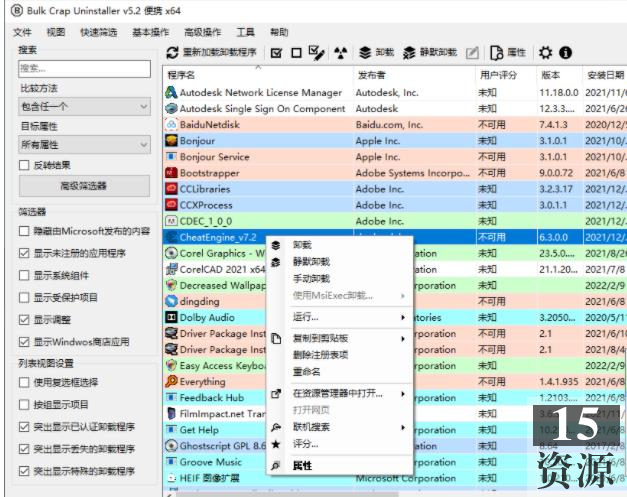Click the BaiduNetdisk app icon

(171, 124)
